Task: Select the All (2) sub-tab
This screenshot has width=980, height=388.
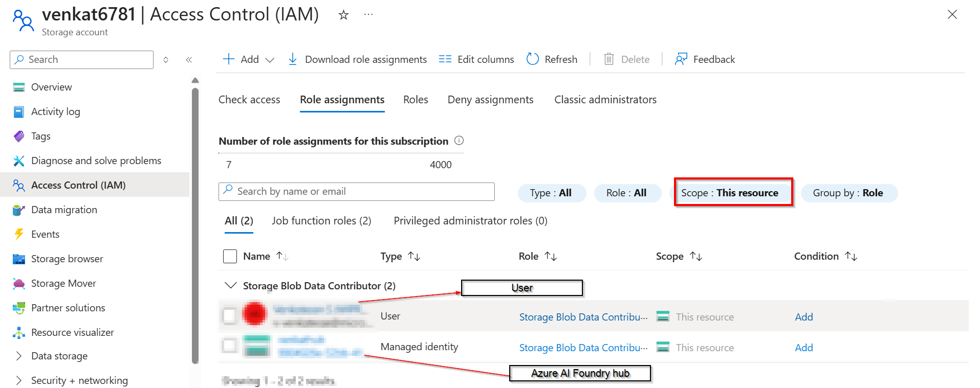Action: (x=239, y=221)
